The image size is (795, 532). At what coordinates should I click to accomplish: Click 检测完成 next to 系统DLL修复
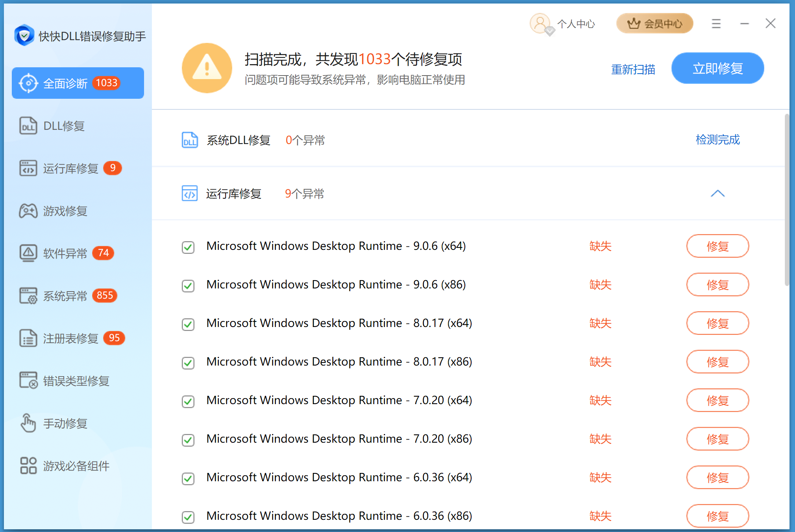click(x=717, y=140)
